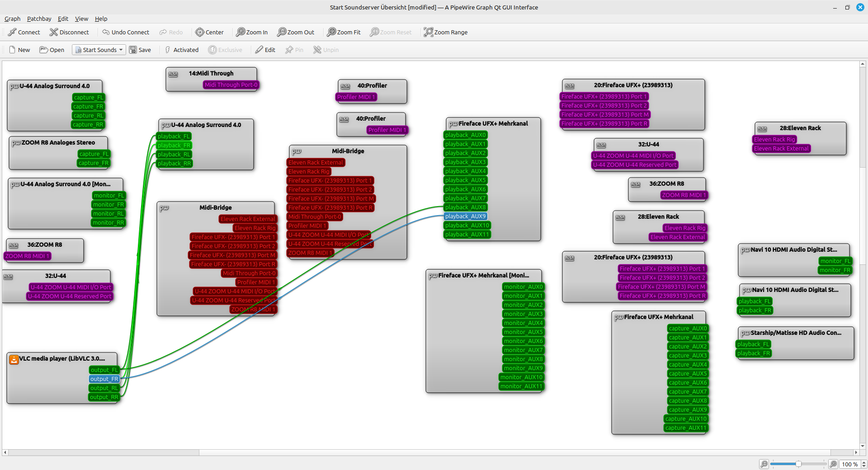Open the Patchbay menu
This screenshot has width=868, height=470.
pos(39,19)
